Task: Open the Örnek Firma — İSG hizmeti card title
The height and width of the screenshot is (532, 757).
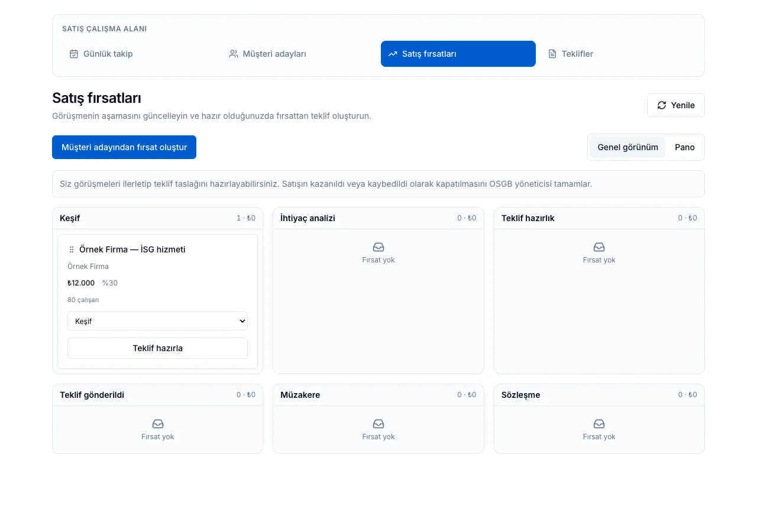Action: click(132, 249)
